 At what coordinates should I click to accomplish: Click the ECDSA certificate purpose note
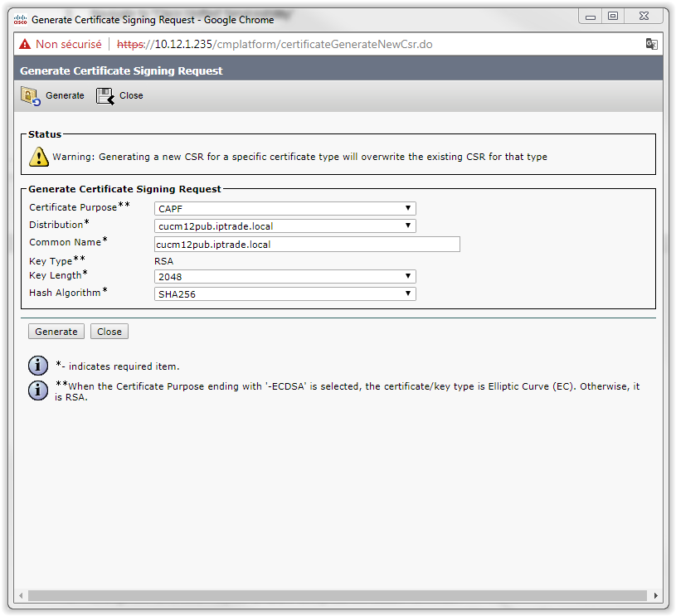coord(347,391)
